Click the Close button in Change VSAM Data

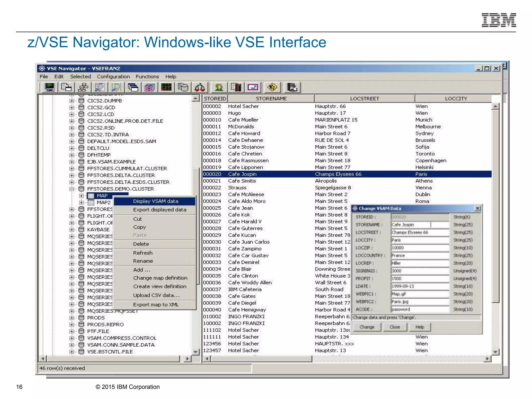pyautogui.click(x=395, y=327)
